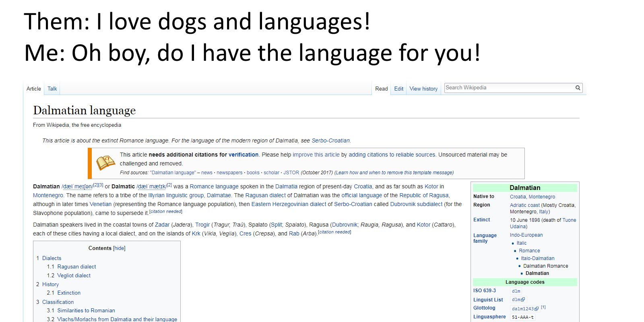644x322 pixels.
Task: Click the JSTOR source link
Action: (x=291, y=173)
